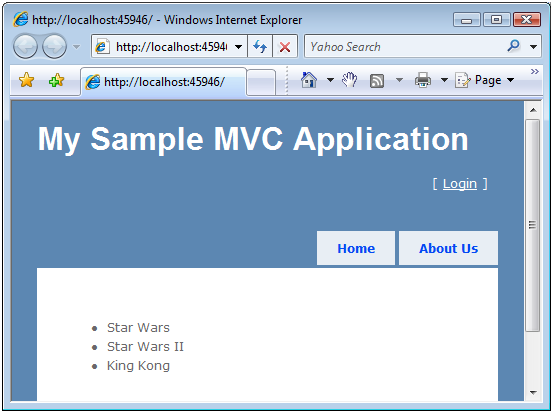
Task: Open the Home navigation tab
Action: [356, 248]
